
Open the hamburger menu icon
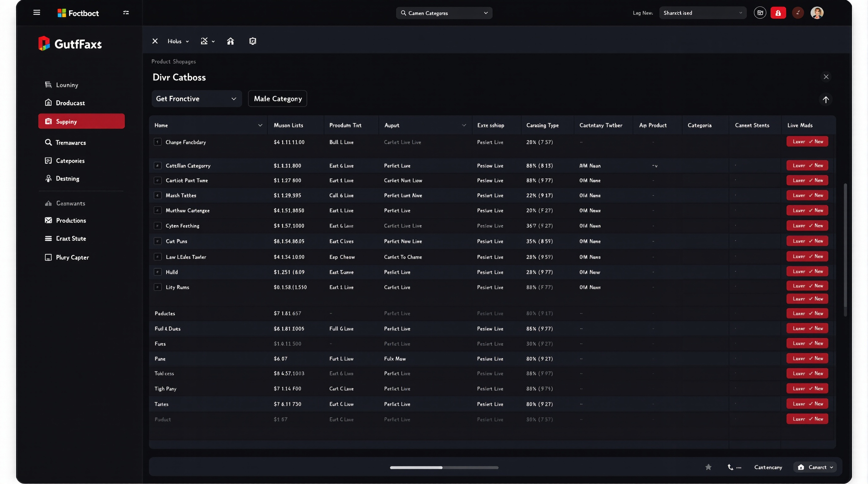click(x=37, y=13)
